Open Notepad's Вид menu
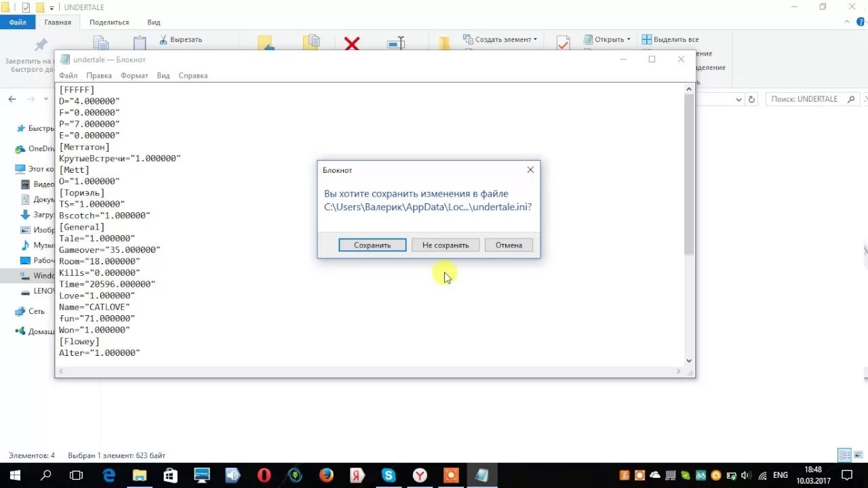This screenshot has width=868, height=488. pos(163,75)
